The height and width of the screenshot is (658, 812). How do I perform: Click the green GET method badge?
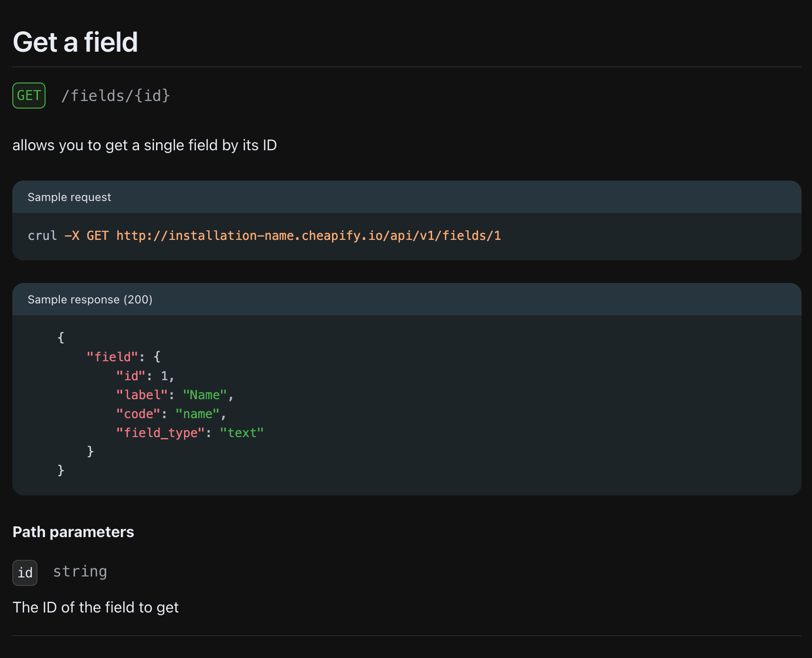pyautogui.click(x=29, y=96)
